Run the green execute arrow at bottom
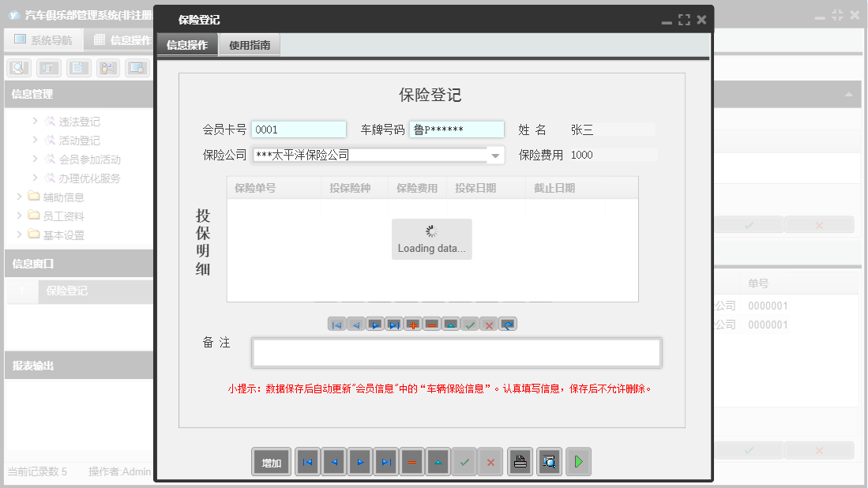This screenshot has width=868, height=488. click(x=578, y=462)
